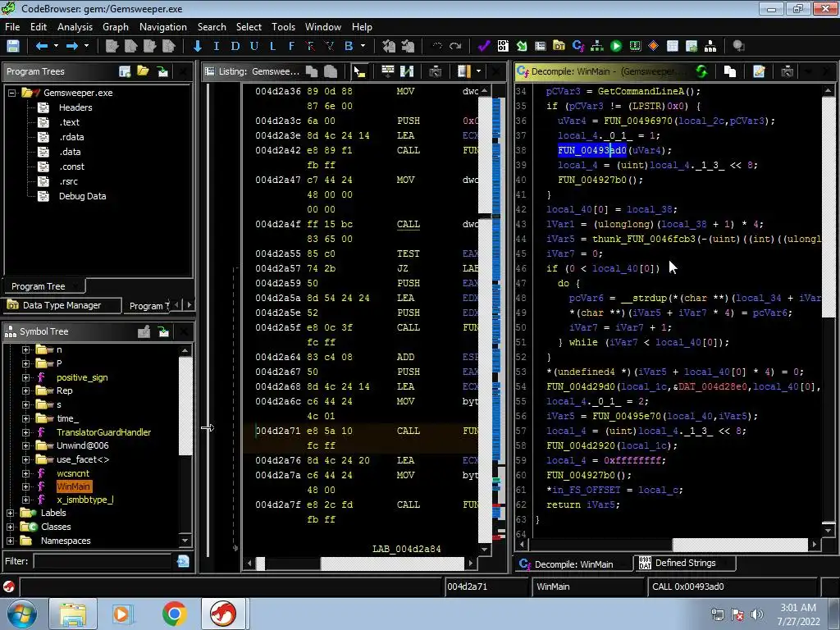Open the bookmark type dropdown beside 'B'

click(x=363, y=46)
